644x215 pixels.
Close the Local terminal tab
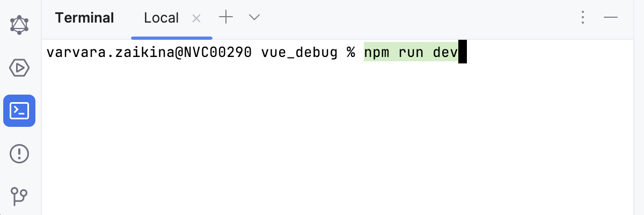pyautogui.click(x=196, y=18)
